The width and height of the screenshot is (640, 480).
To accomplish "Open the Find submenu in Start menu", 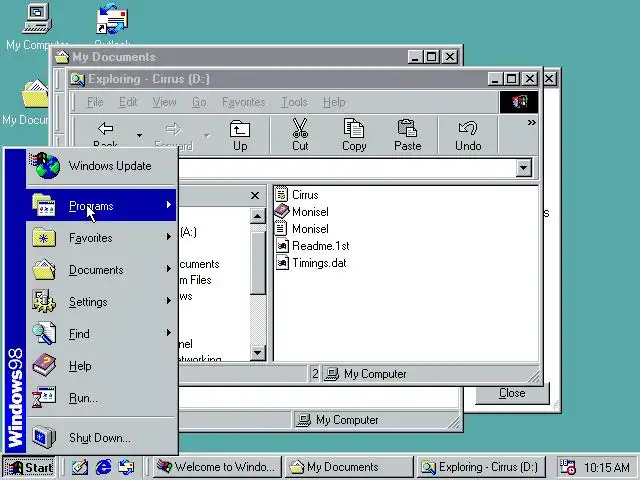I will pos(101,333).
